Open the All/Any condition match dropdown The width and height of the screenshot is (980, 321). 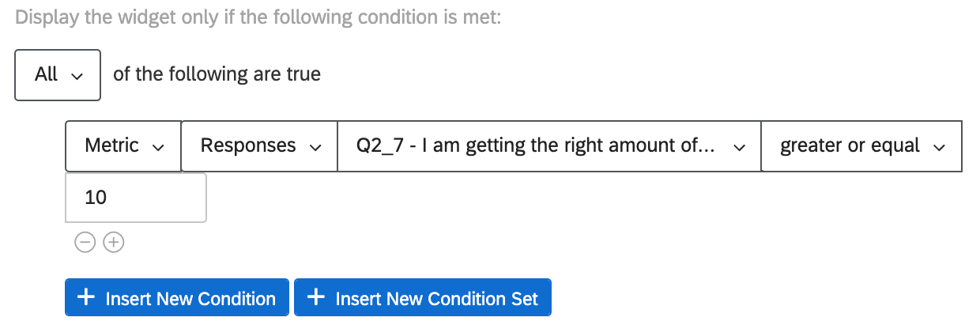click(x=58, y=75)
